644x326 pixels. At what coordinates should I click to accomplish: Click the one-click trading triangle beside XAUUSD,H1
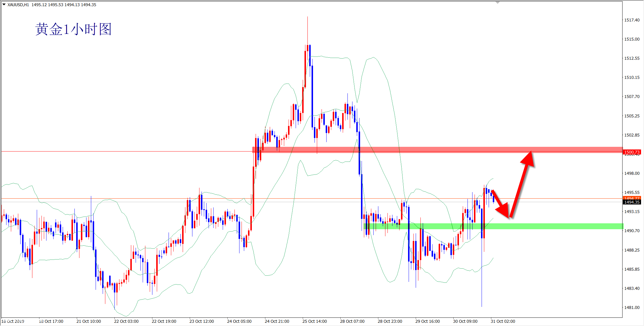[x=4, y=4]
